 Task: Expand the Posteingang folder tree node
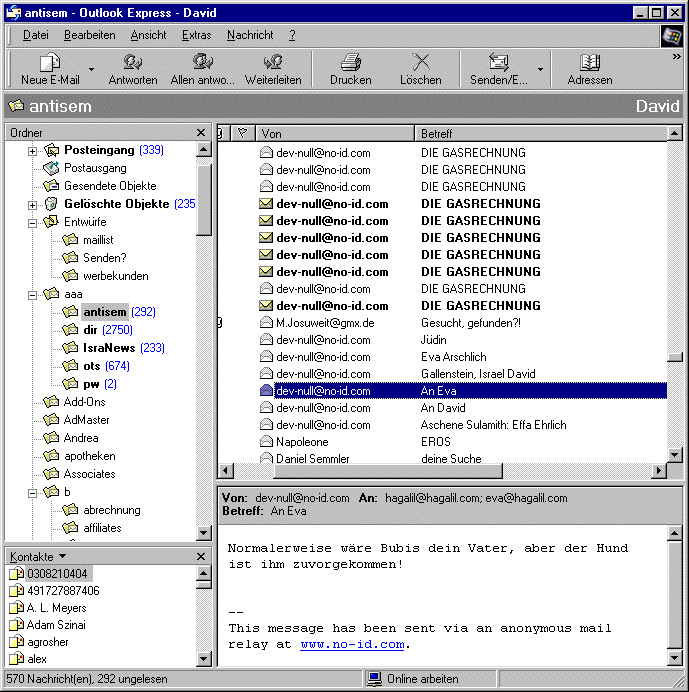32,151
